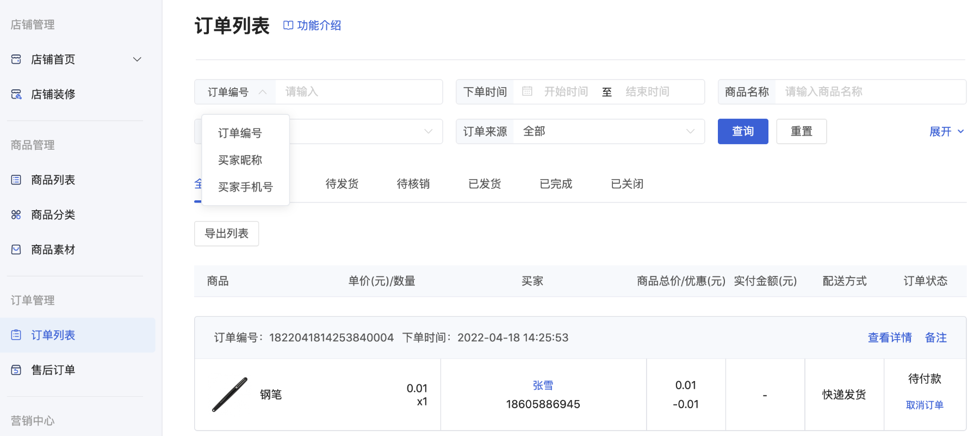Click the 店铺装修 decoration icon

(16, 94)
